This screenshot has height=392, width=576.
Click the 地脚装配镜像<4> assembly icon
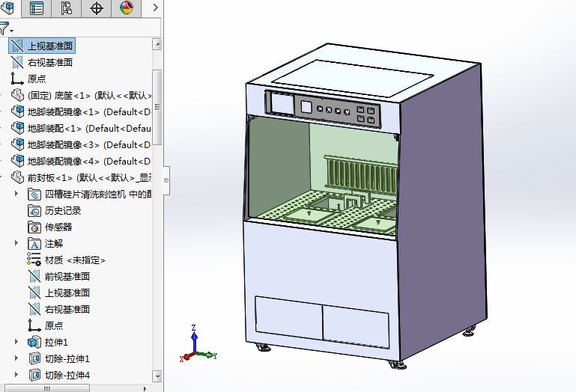click(17, 161)
